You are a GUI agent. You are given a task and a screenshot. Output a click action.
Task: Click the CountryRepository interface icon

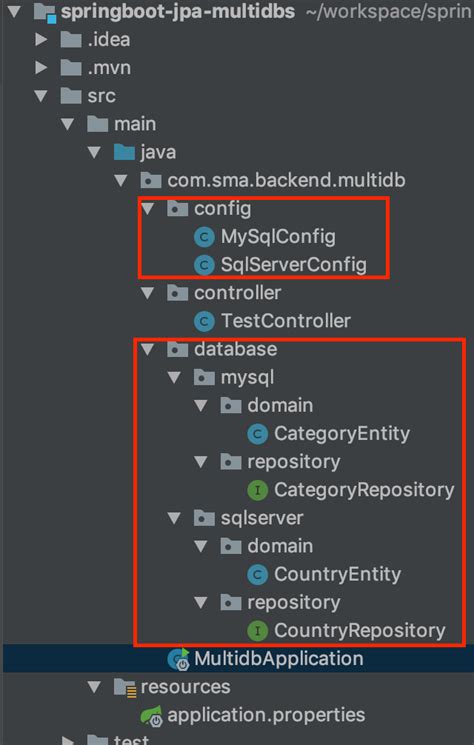[257, 630]
